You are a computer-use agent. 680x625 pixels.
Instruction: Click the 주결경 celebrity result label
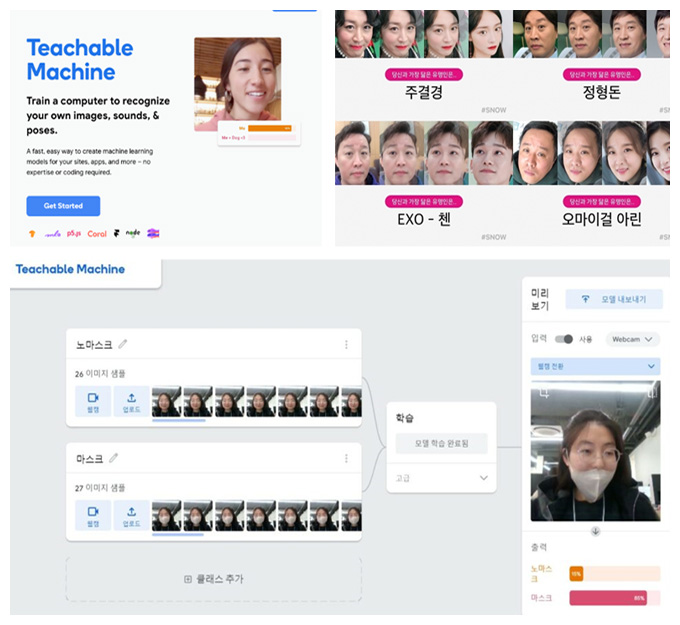tap(423, 92)
